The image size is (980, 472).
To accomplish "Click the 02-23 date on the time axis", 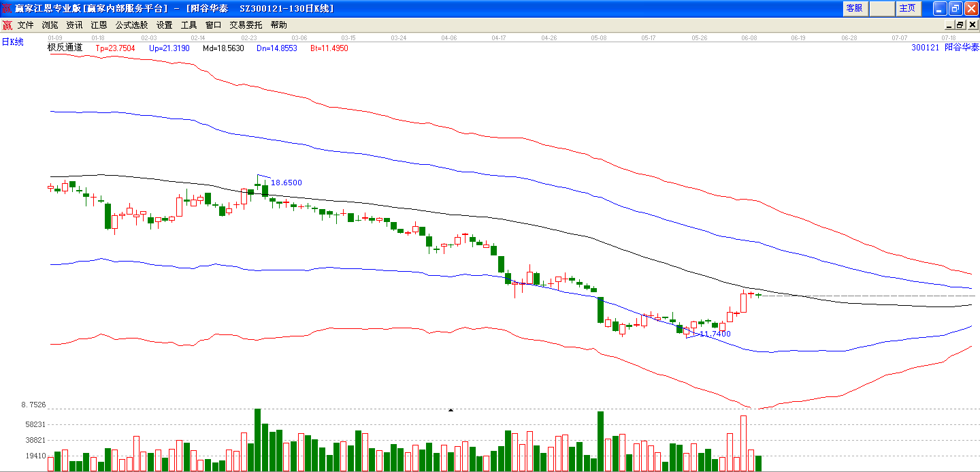I will [249, 38].
